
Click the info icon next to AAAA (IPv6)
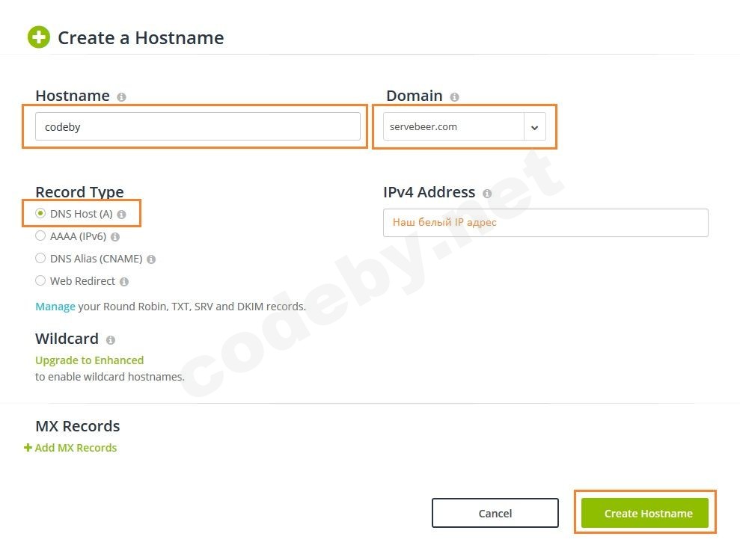click(114, 237)
